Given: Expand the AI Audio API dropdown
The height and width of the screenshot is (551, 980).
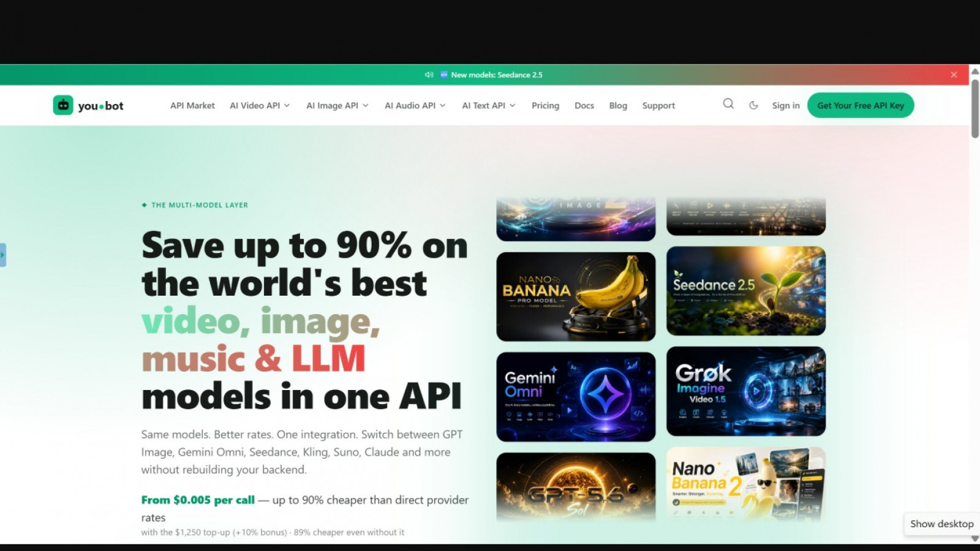Looking at the screenshot, I should (x=415, y=105).
